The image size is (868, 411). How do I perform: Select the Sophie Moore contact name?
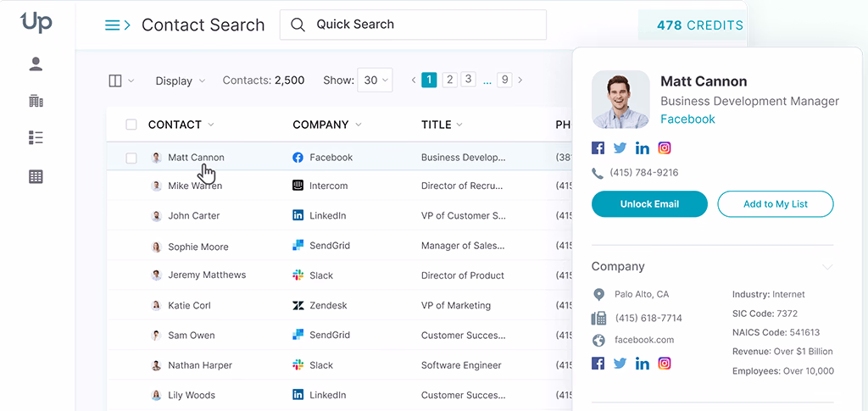[198, 247]
